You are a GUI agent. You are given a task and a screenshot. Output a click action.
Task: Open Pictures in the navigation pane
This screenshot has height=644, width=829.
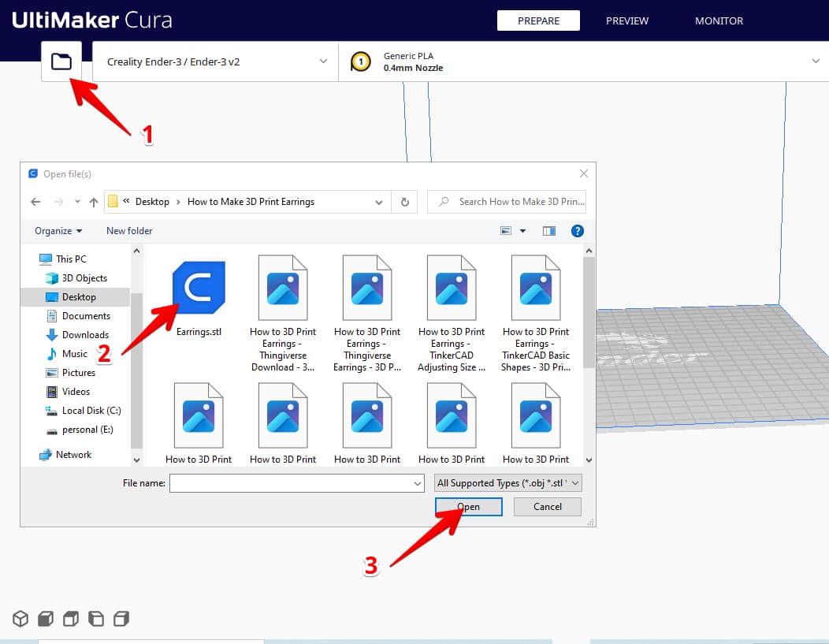pyautogui.click(x=71, y=373)
